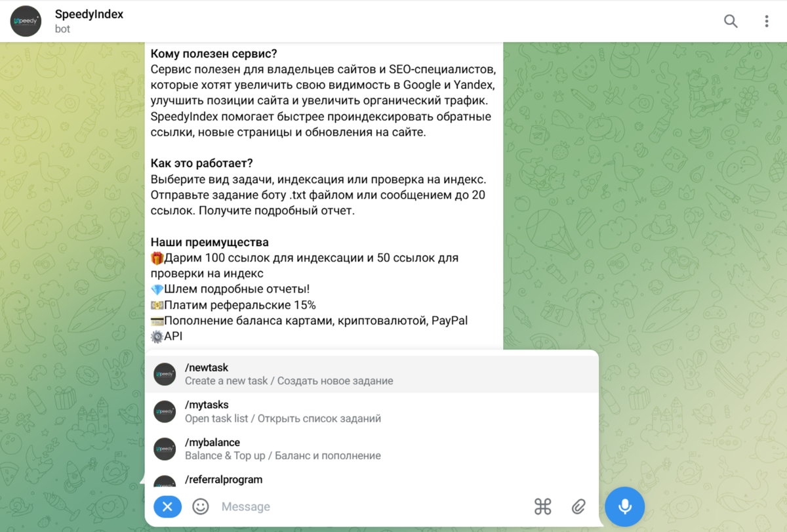Select the /mybalance command
The width and height of the screenshot is (787, 532).
click(372, 449)
